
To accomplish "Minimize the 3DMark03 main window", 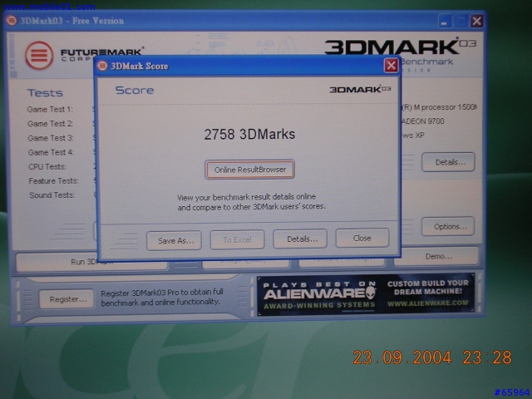I will point(445,21).
